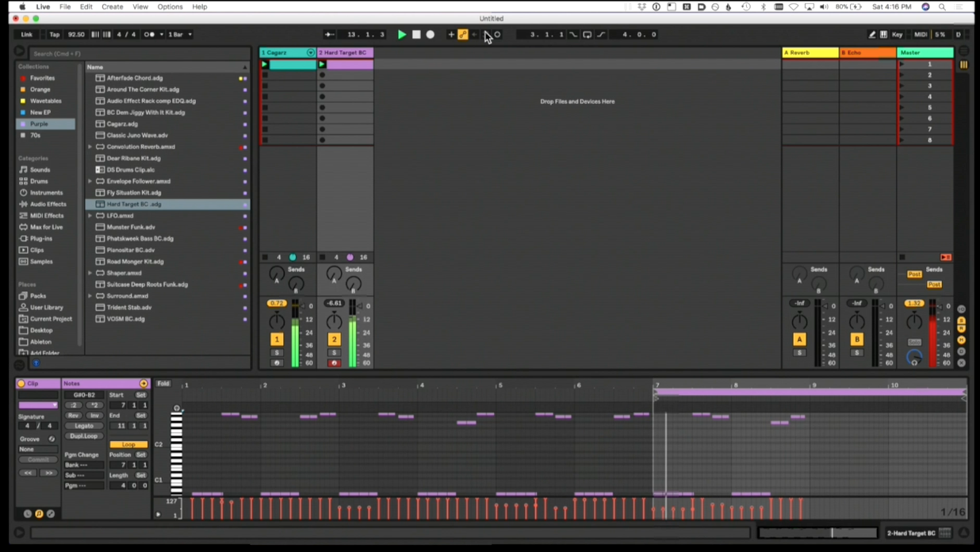Open Drums category in the browser
The image size is (980, 552).
tap(39, 181)
